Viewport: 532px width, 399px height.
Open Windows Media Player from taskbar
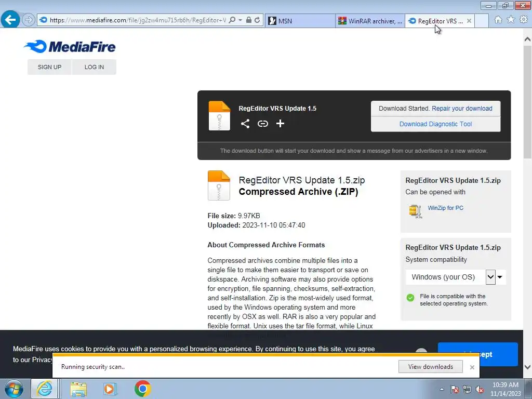pos(109,389)
